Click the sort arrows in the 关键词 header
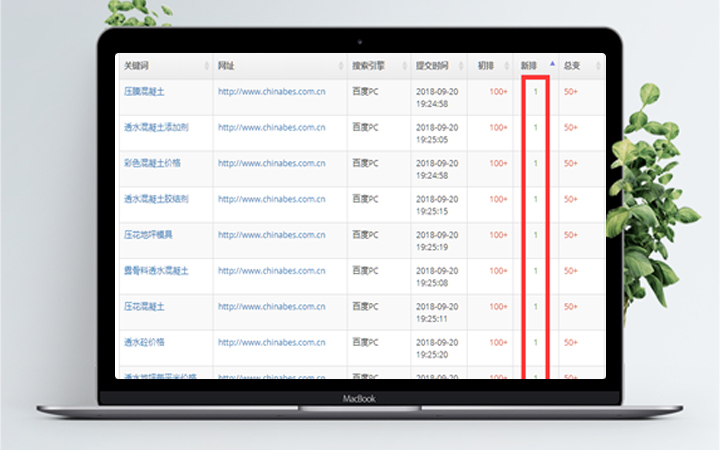 tap(207, 66)
